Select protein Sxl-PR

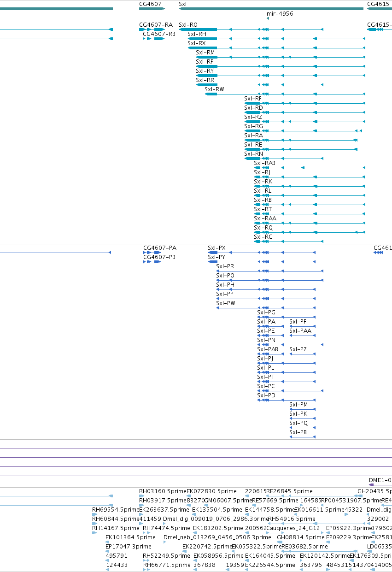(225, 266)
